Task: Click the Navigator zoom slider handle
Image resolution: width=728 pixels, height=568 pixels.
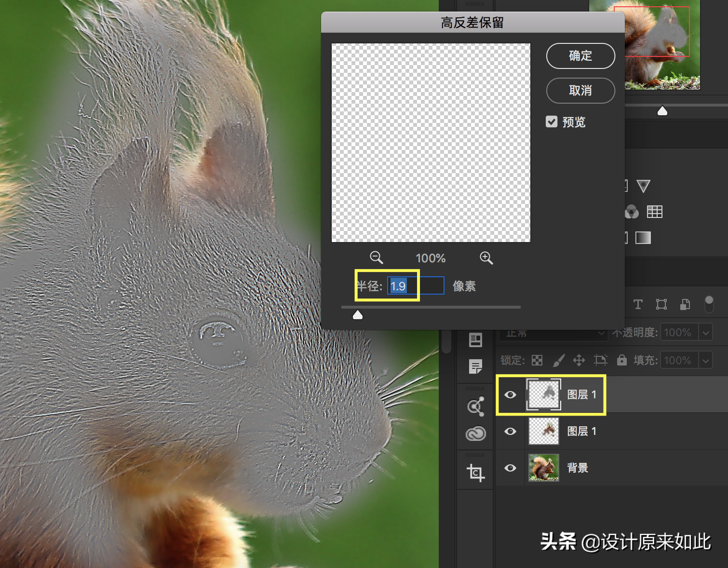Action: (662, 111)
